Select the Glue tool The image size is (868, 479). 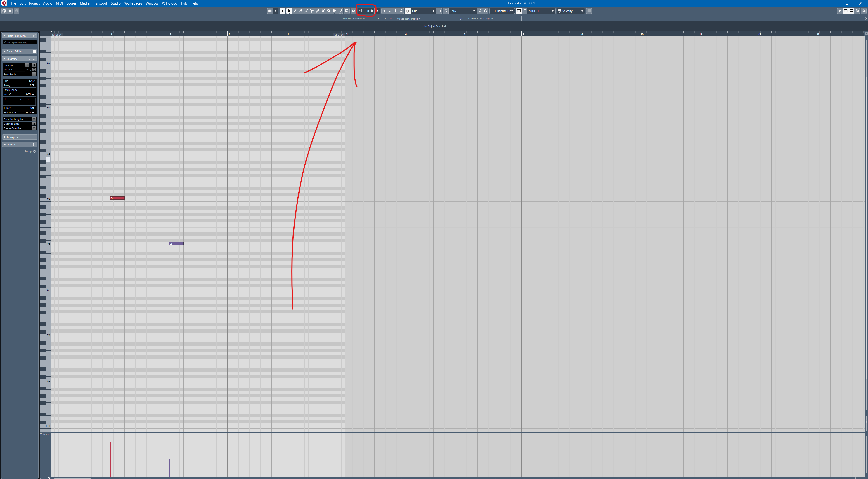coord(318,11)
